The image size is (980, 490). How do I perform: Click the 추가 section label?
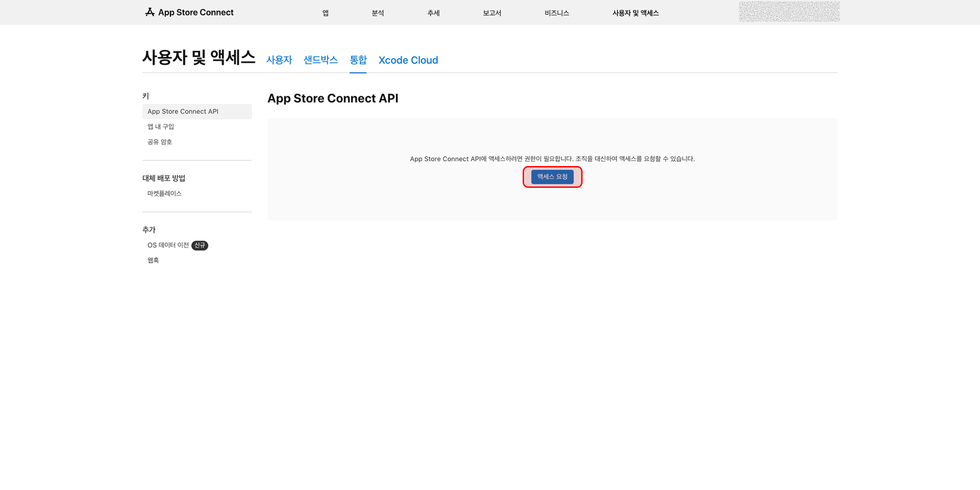coord(149,230)
